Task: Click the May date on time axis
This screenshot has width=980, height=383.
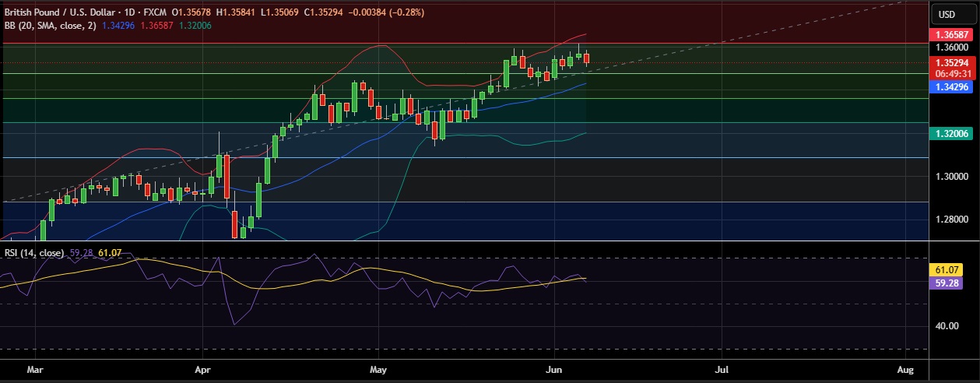Action: pyautogui.click(x=378, y=369)
